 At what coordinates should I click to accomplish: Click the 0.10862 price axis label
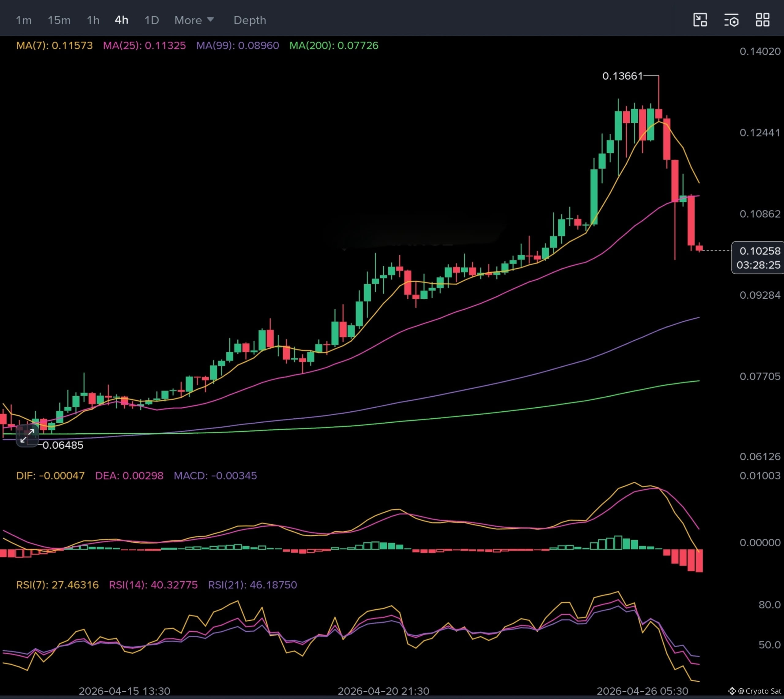click(x=760, y=214)
